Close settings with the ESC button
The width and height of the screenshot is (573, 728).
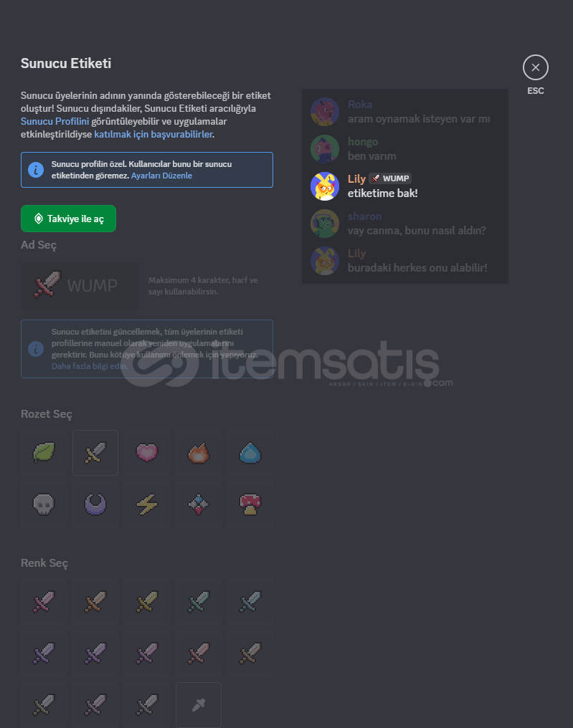pos(536,68)
